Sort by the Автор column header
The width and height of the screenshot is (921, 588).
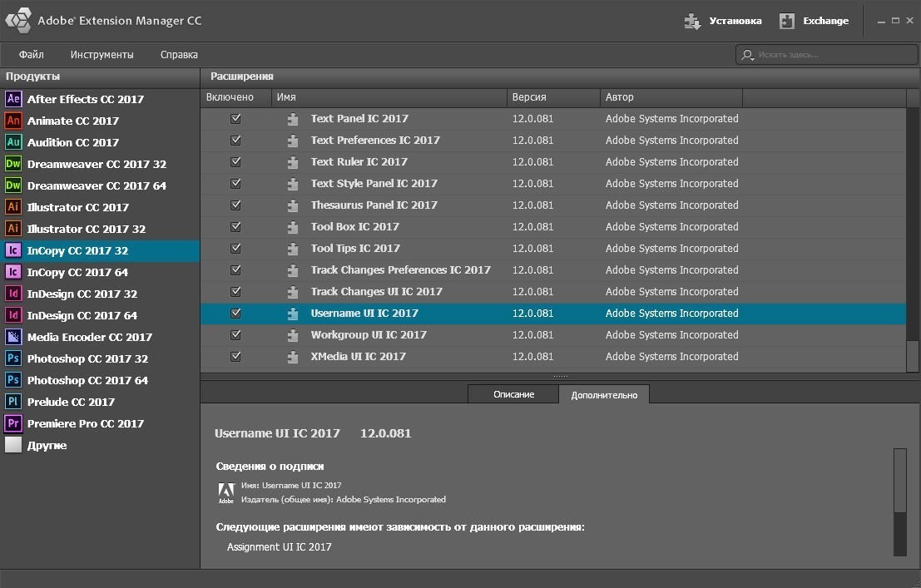(x=671, y=97)
